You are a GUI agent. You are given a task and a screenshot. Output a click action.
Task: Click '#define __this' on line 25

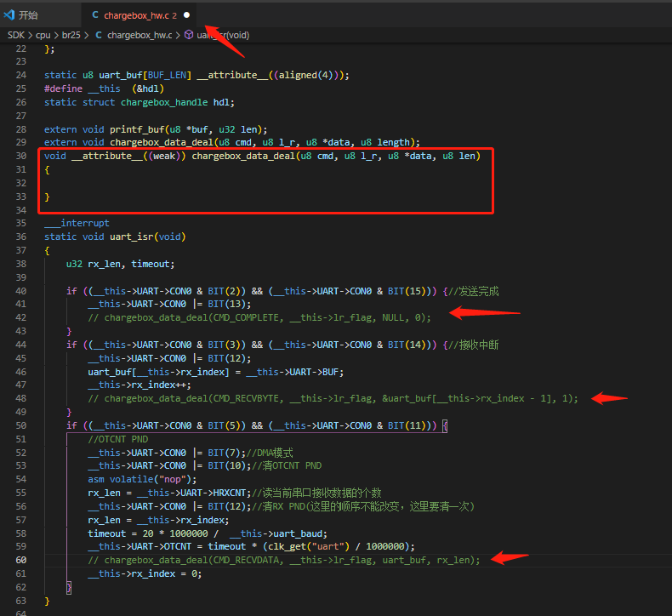click(x=83, y=88)
